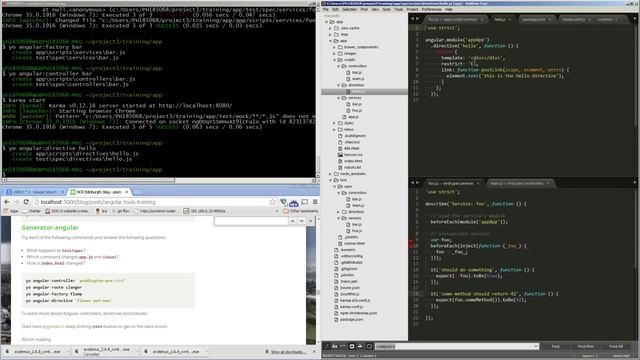Click Chrome forward button
The image size is (640, 360).
(16, 202)
